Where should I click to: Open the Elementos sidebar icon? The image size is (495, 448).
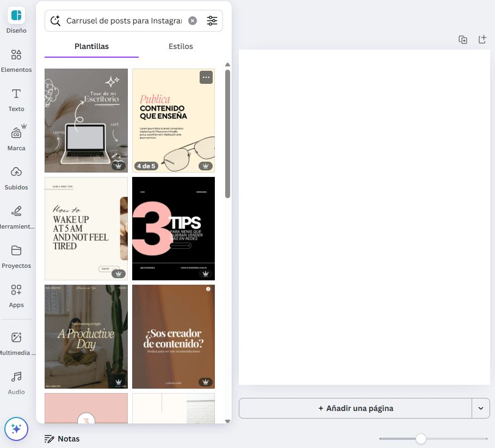coord(16,55)
